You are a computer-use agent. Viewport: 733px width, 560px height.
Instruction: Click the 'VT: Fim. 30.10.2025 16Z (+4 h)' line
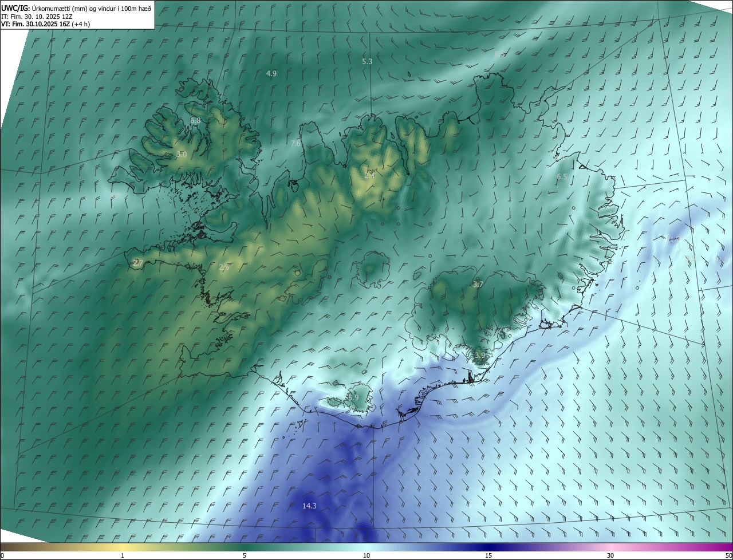[45, 24]
